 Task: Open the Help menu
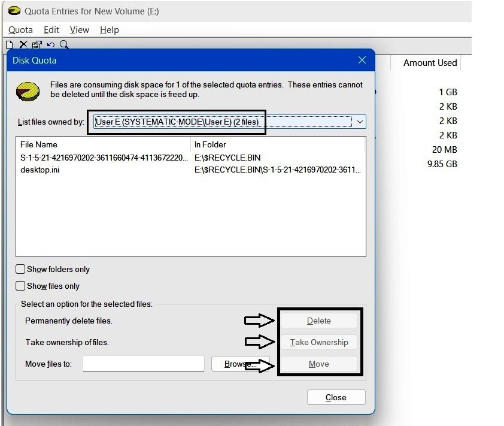tap(110, 30)
